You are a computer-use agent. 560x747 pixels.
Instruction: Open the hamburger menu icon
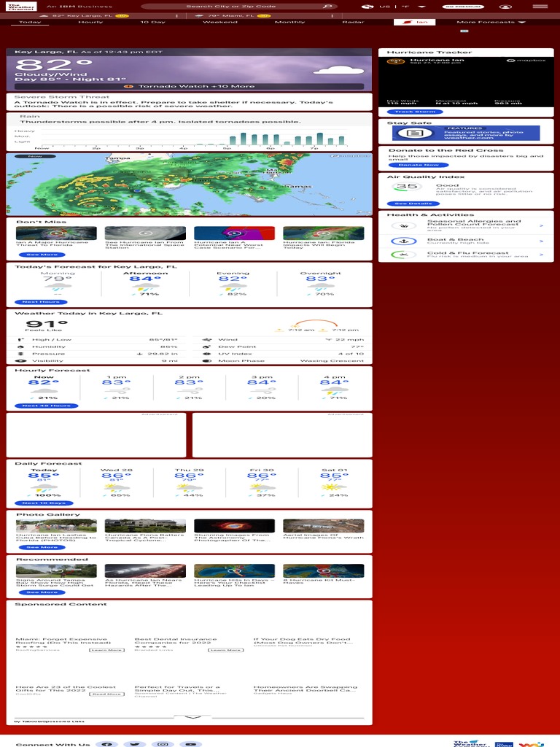(540, 6)
